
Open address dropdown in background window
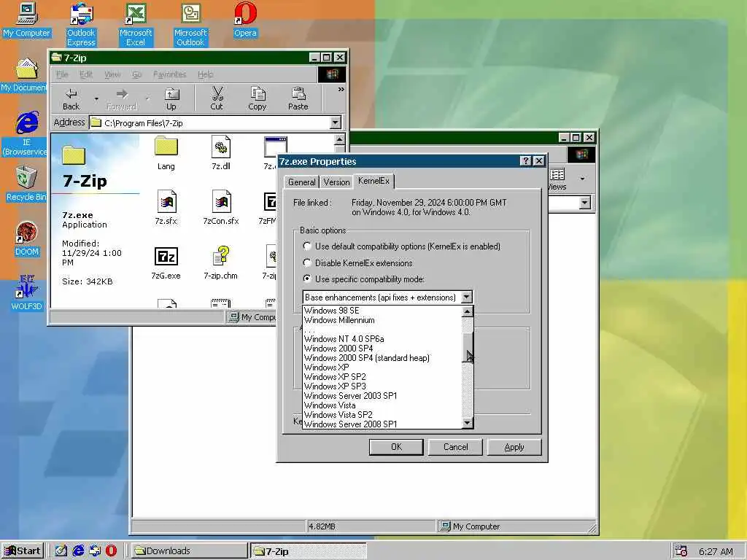coord(585,203)
